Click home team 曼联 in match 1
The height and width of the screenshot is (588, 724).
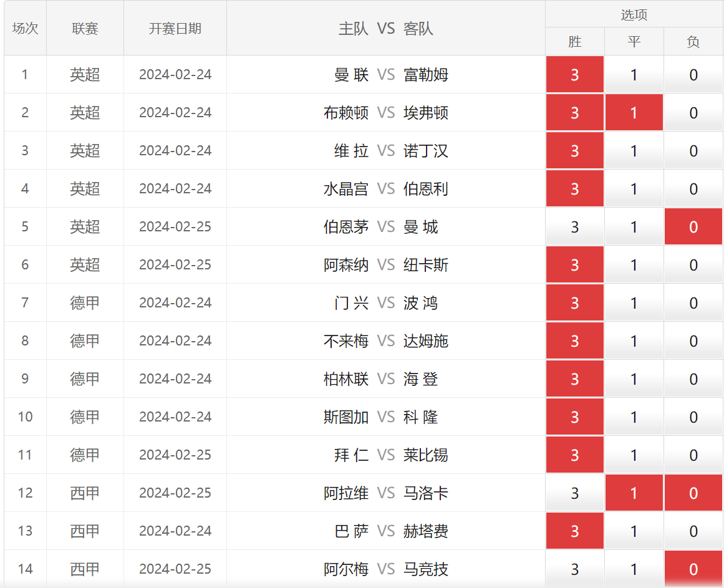pyautogui.click(x=351, y=74)
